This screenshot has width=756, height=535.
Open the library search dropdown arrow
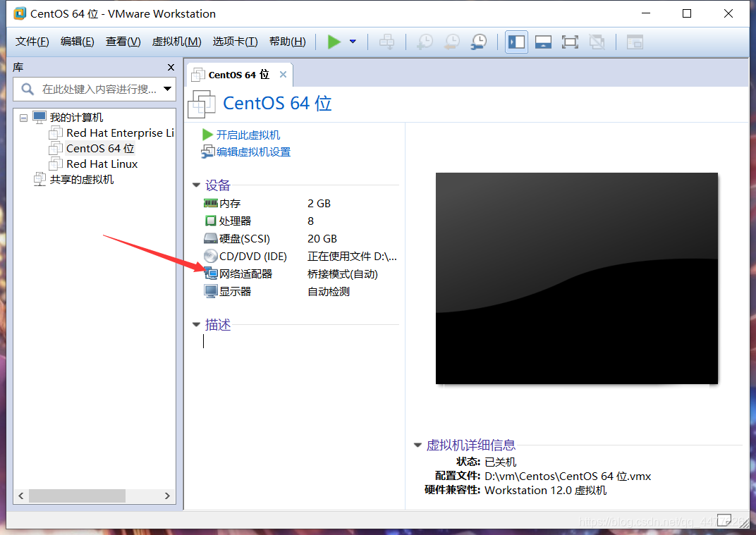pos(167,89)
